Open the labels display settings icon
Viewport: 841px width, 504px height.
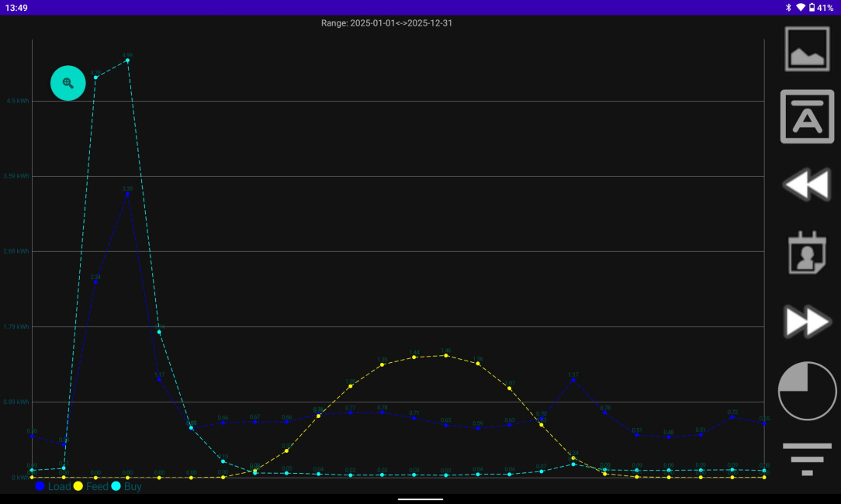tap(806, 116)
